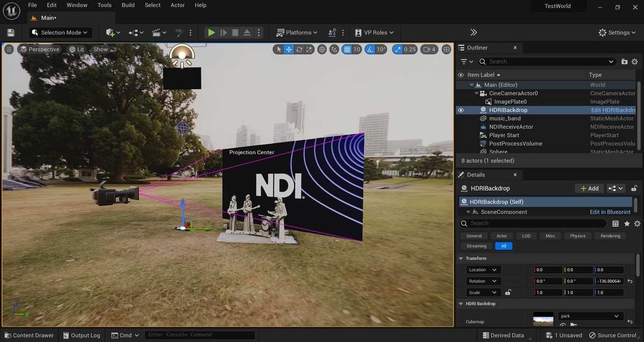Open the Selection Mode dropdown
Screen dimensions: 644x342
point(61,33)
